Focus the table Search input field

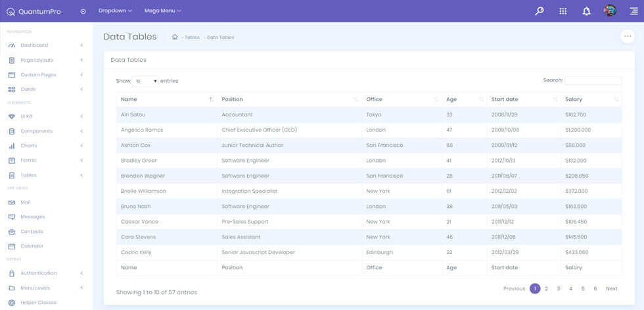coord(593,80)
